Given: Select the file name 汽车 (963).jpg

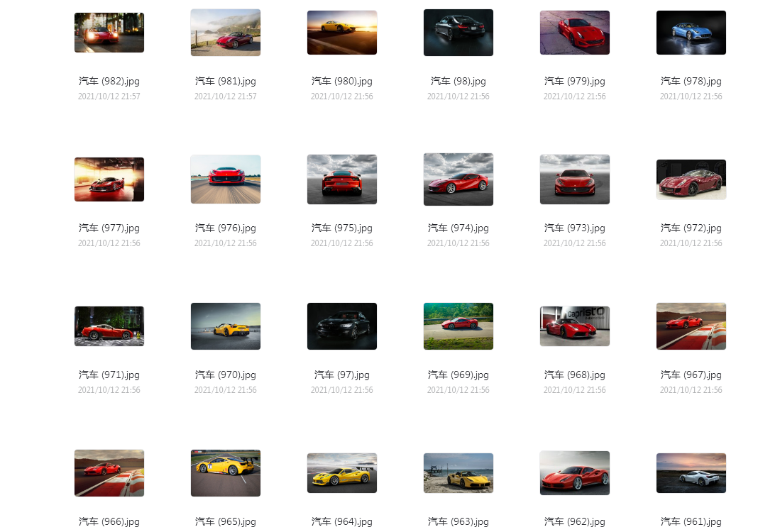Looking at the screenshot, I should (458, 522).
